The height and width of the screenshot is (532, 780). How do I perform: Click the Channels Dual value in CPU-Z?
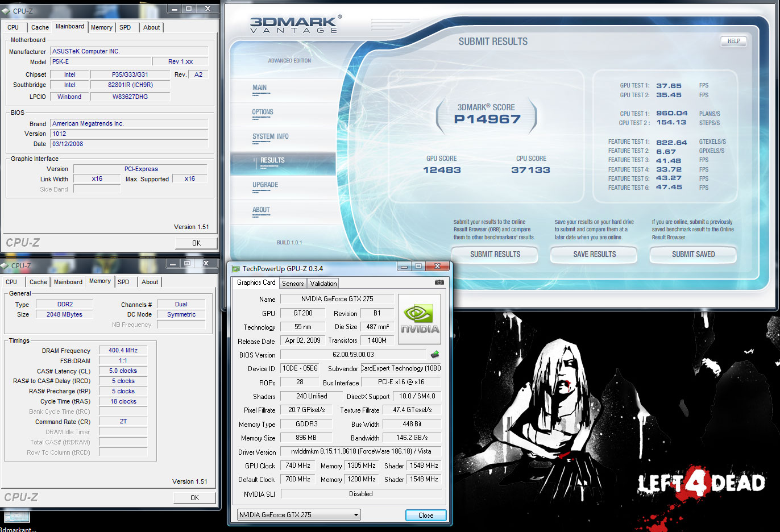181,304
